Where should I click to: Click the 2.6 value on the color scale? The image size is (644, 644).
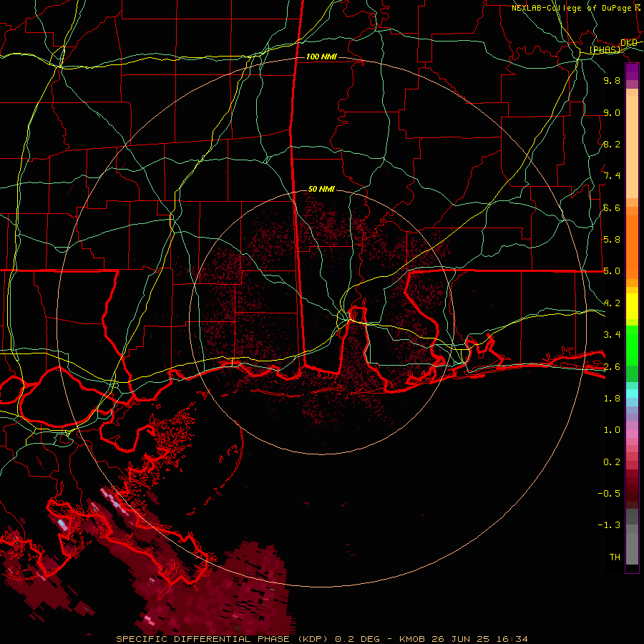(612, 367)
